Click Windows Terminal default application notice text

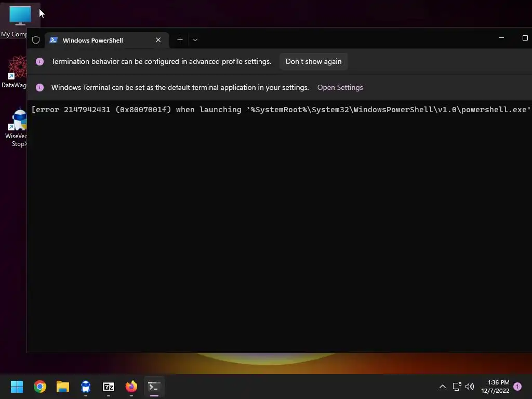tap(180, 87)
